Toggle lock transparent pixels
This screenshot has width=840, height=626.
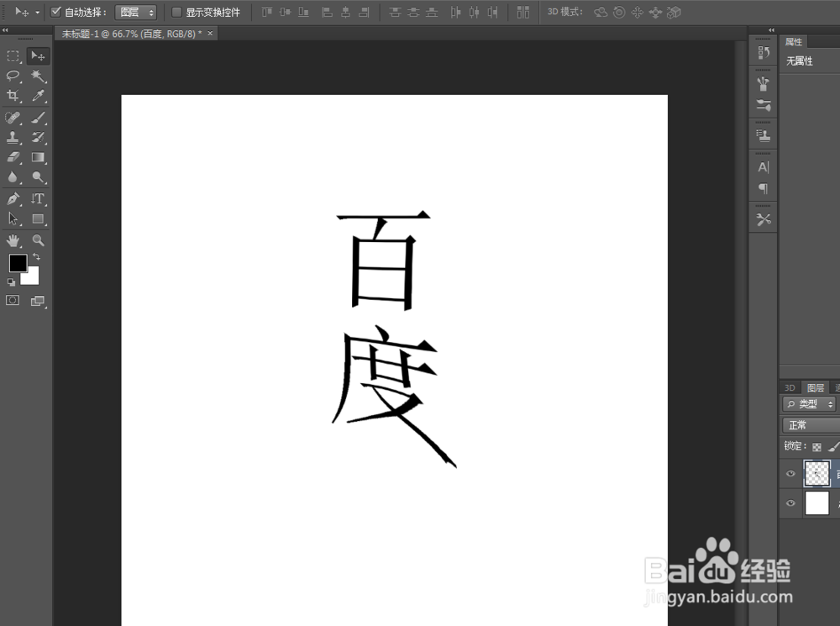(x=816, y=446)
